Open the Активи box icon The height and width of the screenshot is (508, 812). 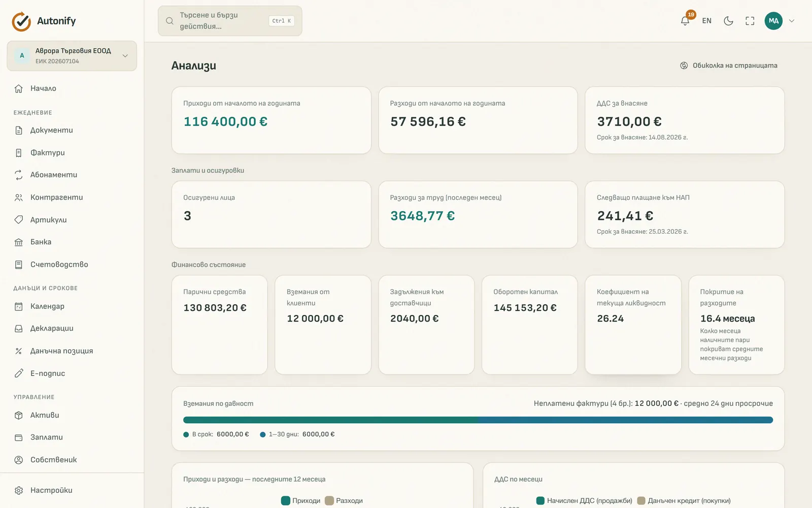[x=19, y=415]
